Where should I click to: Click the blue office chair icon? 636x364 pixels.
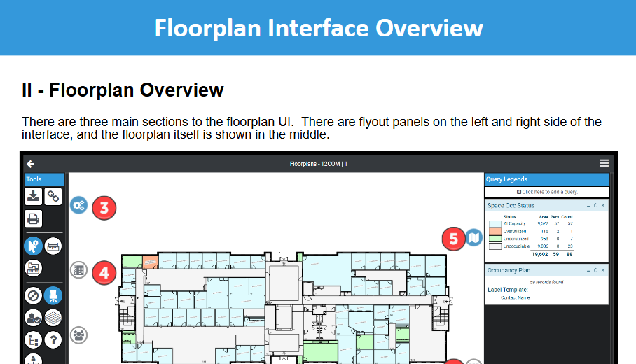[53, 295]
